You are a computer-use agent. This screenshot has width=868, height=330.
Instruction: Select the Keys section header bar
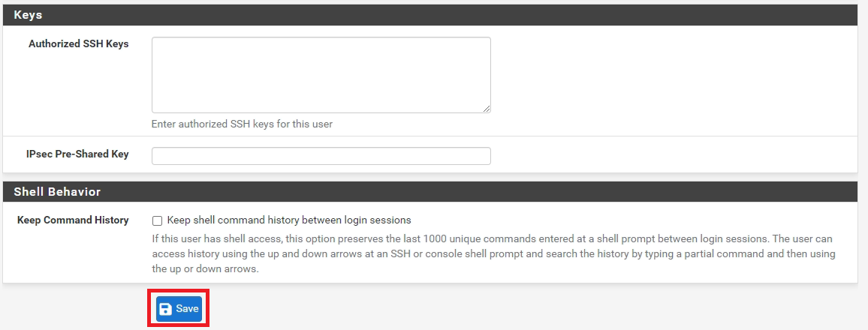pyautogui.click(x=430, y=15)
